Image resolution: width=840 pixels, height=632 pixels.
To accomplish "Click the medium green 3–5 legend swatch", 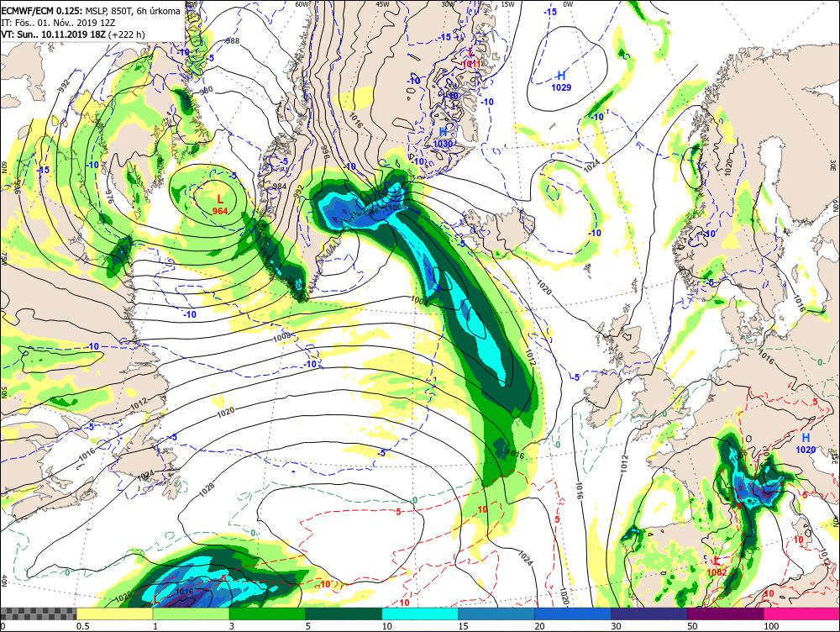I will coord(268,614).
